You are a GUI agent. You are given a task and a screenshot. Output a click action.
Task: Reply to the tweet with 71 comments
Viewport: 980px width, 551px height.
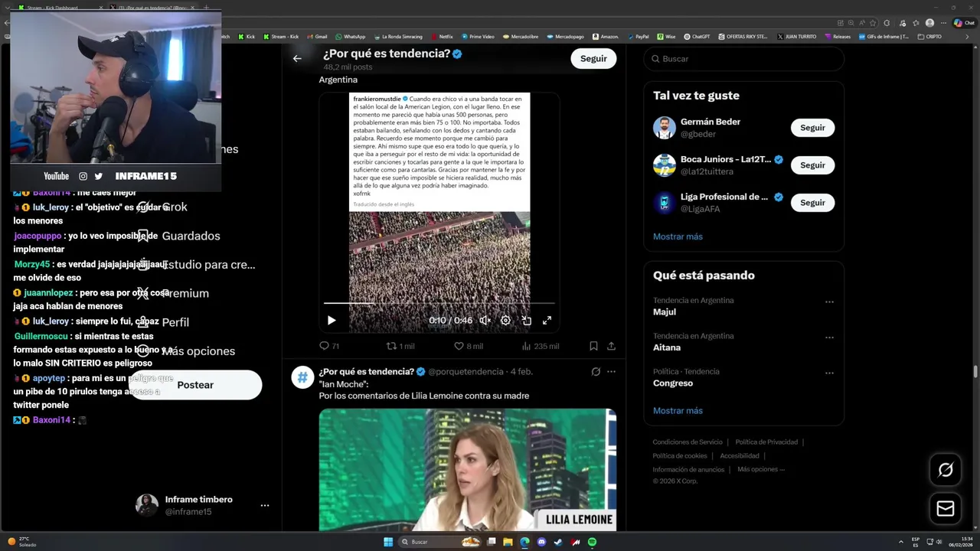[x=329, y=346]
